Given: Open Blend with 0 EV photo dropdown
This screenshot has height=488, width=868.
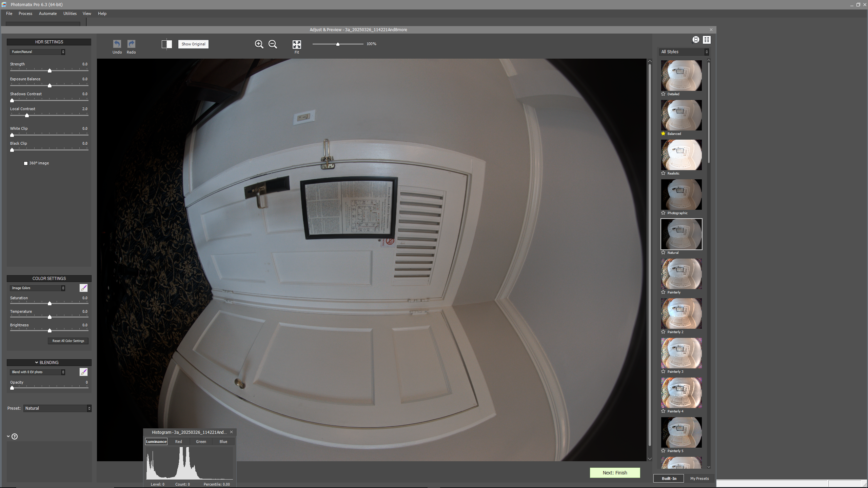Looking at the screenshot, I should 37,372.
